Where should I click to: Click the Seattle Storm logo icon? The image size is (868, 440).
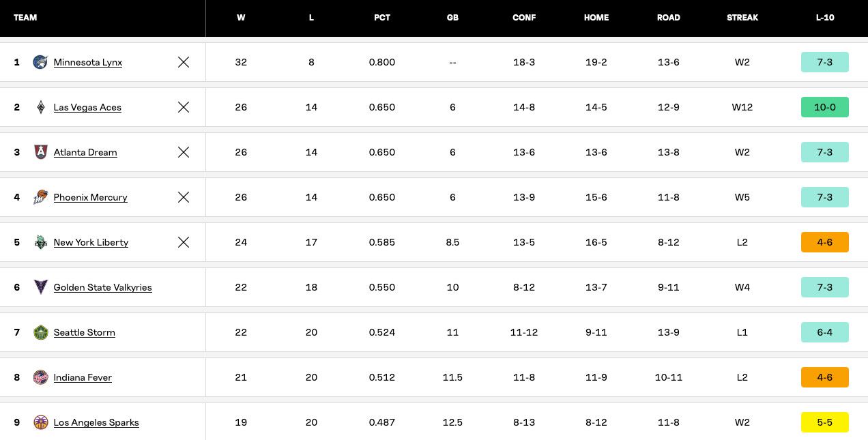click(40, 332)
